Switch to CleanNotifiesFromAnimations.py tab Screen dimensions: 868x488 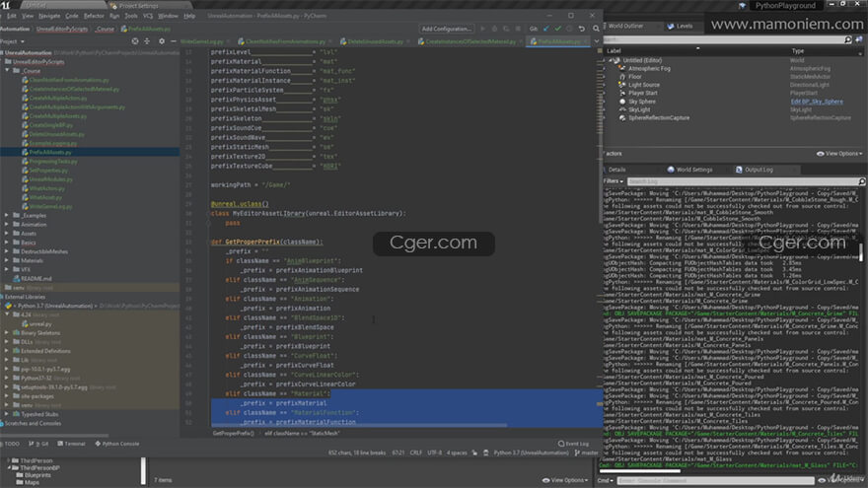click(x=285, y=41)
